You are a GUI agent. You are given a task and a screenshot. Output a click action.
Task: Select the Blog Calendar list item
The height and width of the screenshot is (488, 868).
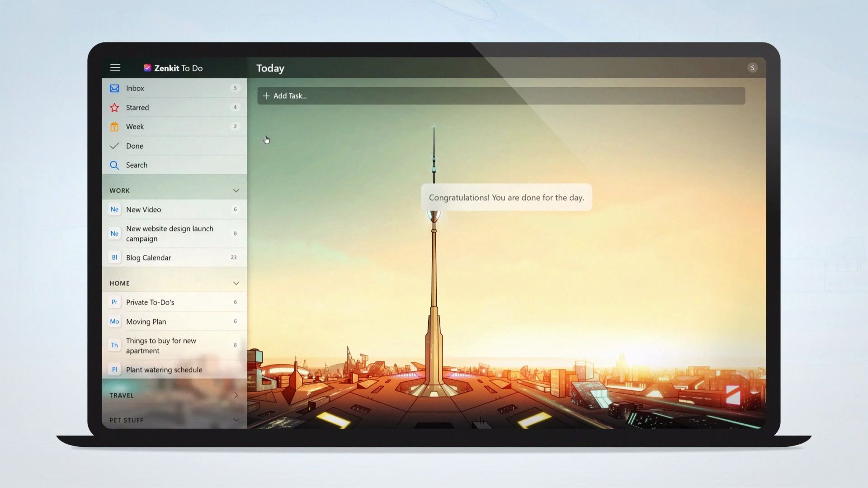click(x=148, y=257)
